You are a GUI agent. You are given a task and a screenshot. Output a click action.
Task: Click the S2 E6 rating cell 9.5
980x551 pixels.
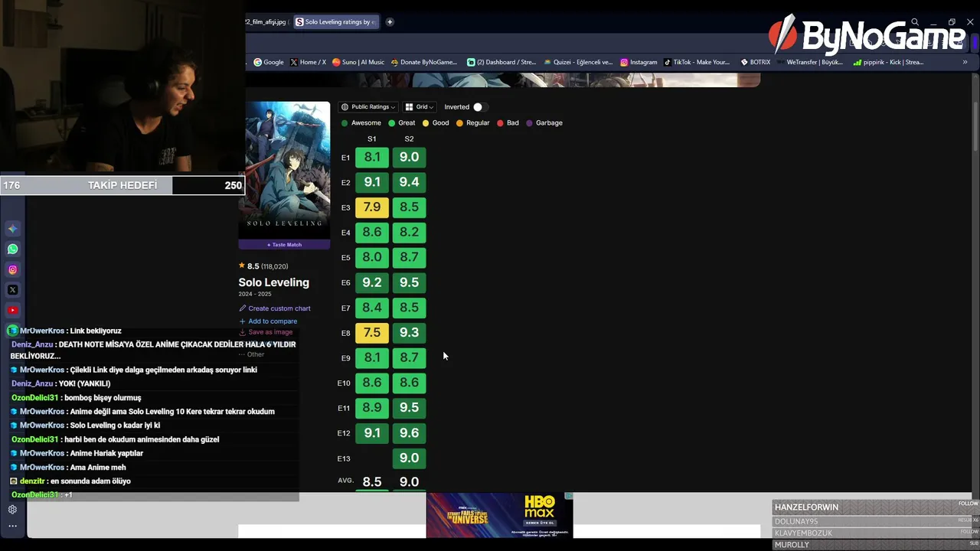tap(409, 282)
